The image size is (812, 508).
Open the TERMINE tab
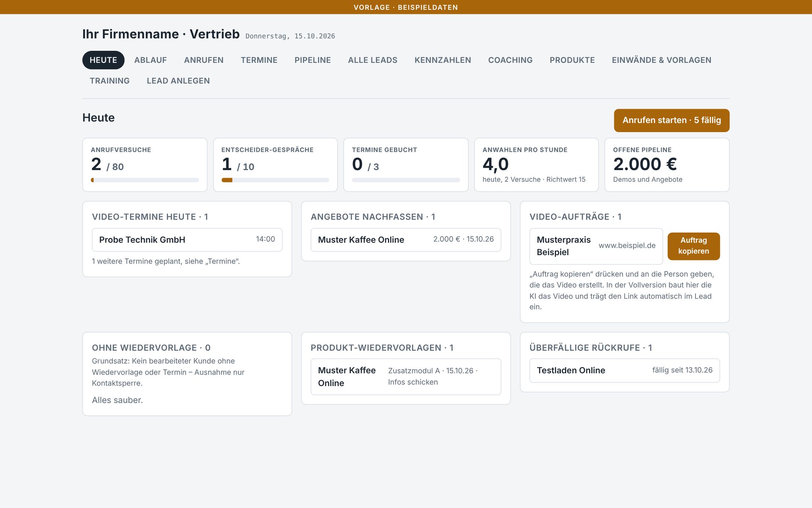[259, 60]
